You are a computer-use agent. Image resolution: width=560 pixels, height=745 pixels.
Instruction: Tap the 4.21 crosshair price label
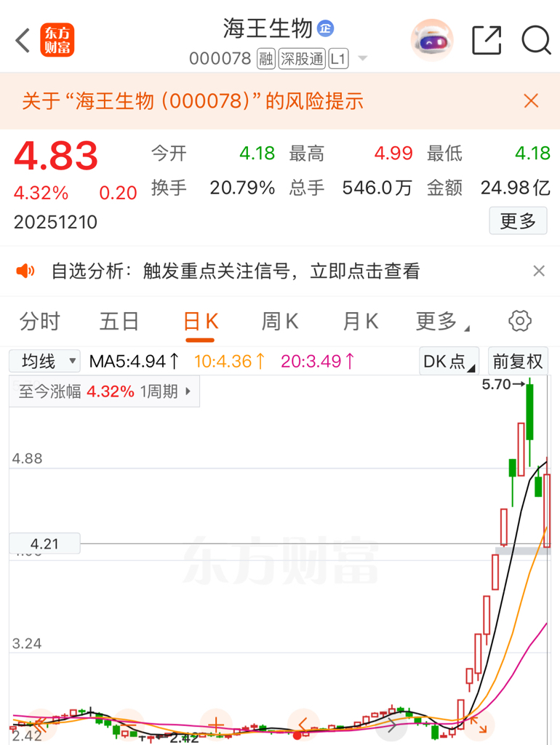click(x=44, y=543)
